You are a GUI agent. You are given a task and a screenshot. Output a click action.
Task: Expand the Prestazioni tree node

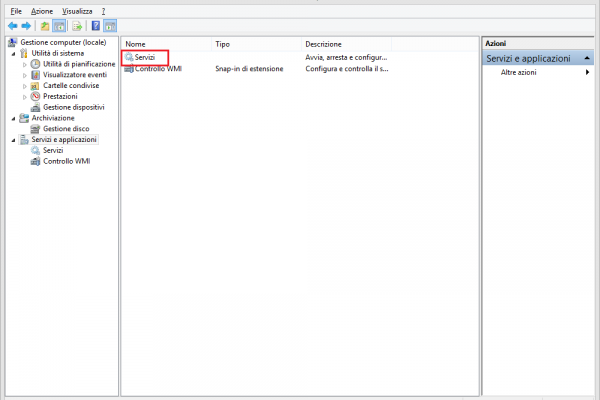click(x=25, y=97)
